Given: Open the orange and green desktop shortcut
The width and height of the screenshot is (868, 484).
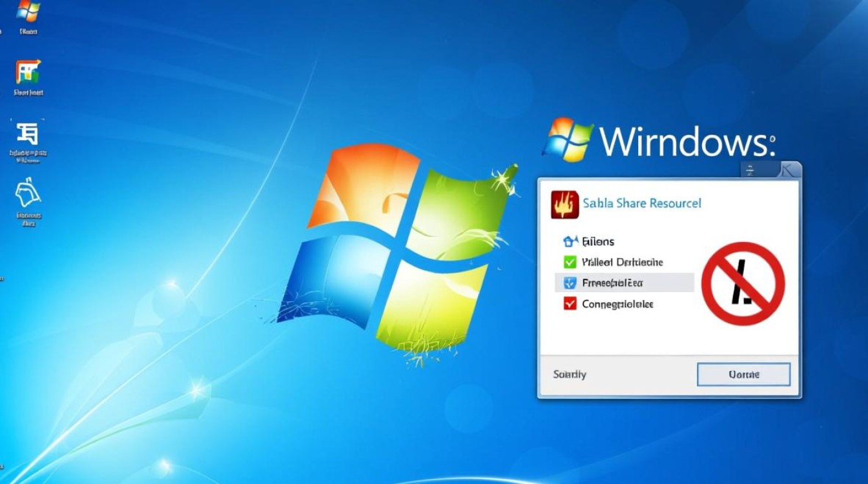Looking at the screenshot, I should pyautogui.click(x=28, y=72).
